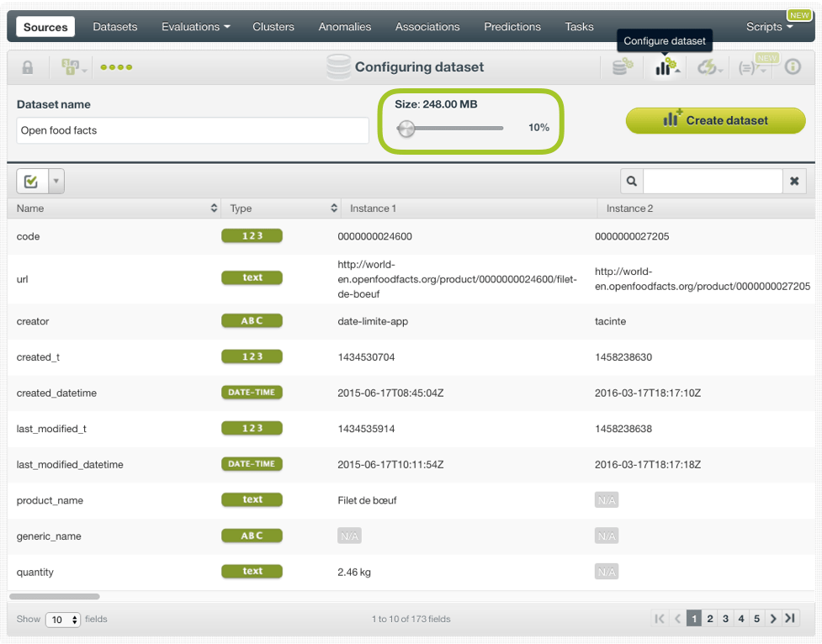Jump to the last page of fields
The height and width of the screenshot is (644, 822).
click(x=790, y=619)
